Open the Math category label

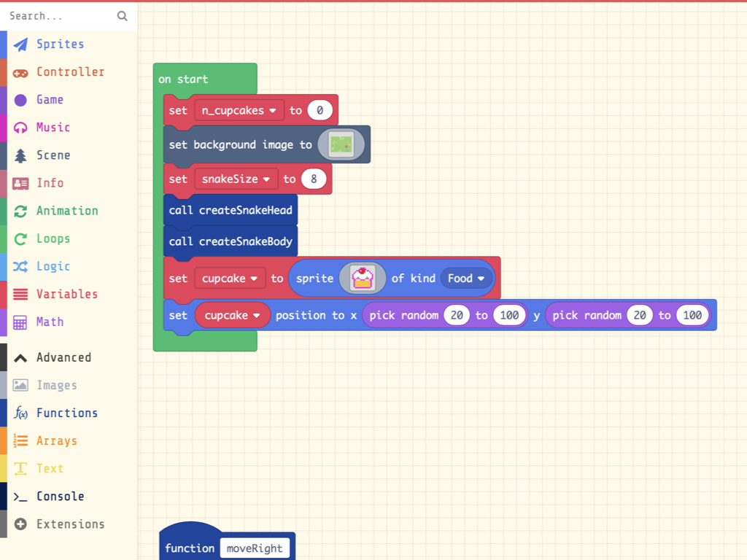(x=50, y=322)
